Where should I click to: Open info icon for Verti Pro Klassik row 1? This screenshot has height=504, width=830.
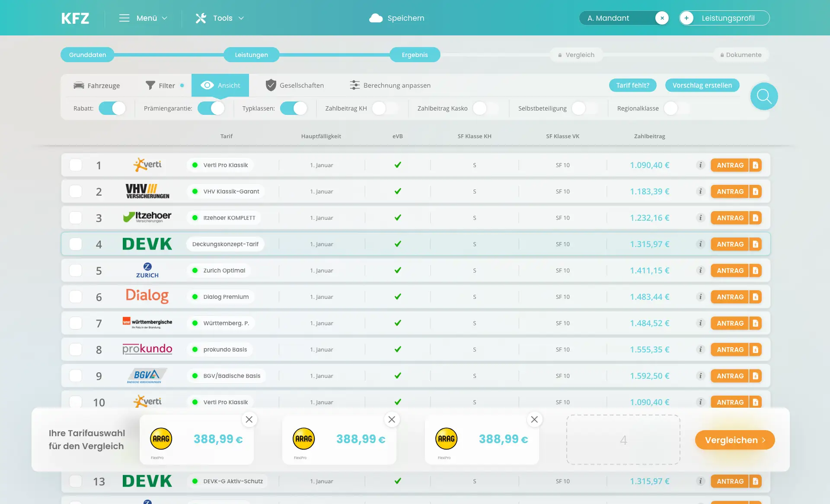click(x=700, y=165)
